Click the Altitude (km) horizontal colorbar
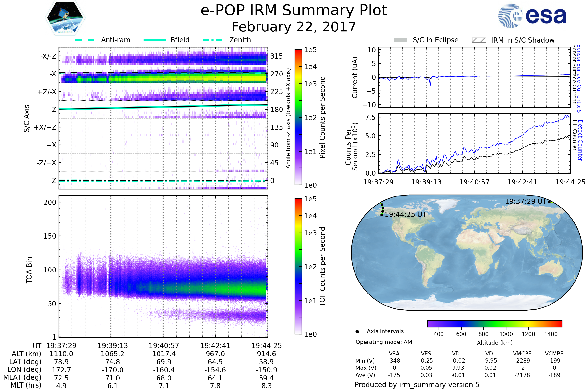The width and height of the screenshot is (588, 392). [494, 323]
